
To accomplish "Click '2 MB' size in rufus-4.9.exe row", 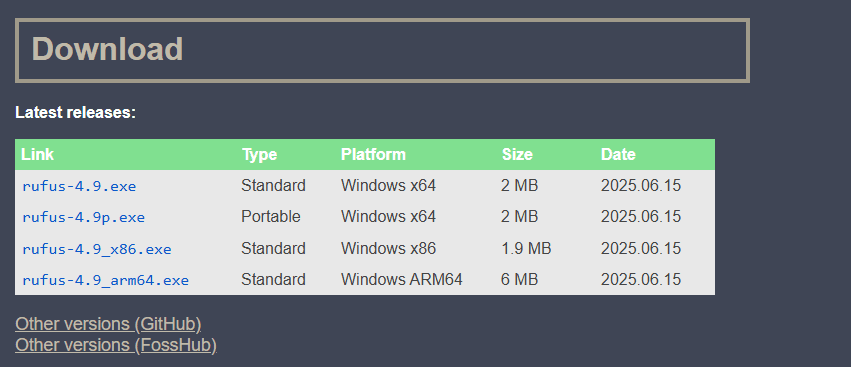I will (519, 186).
